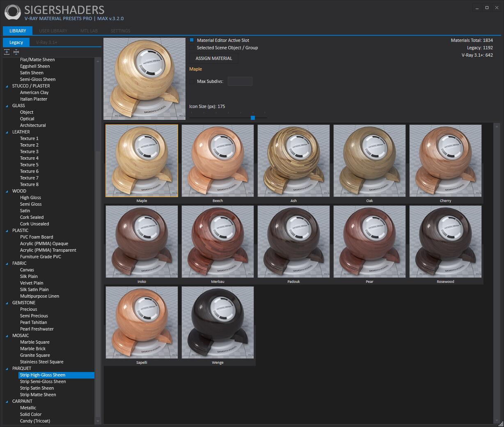Image resolution: width=504 pixels, height=427 pixels.
Task: Choose the Merbau material thumbnail
Action: (x=218, y=241)
